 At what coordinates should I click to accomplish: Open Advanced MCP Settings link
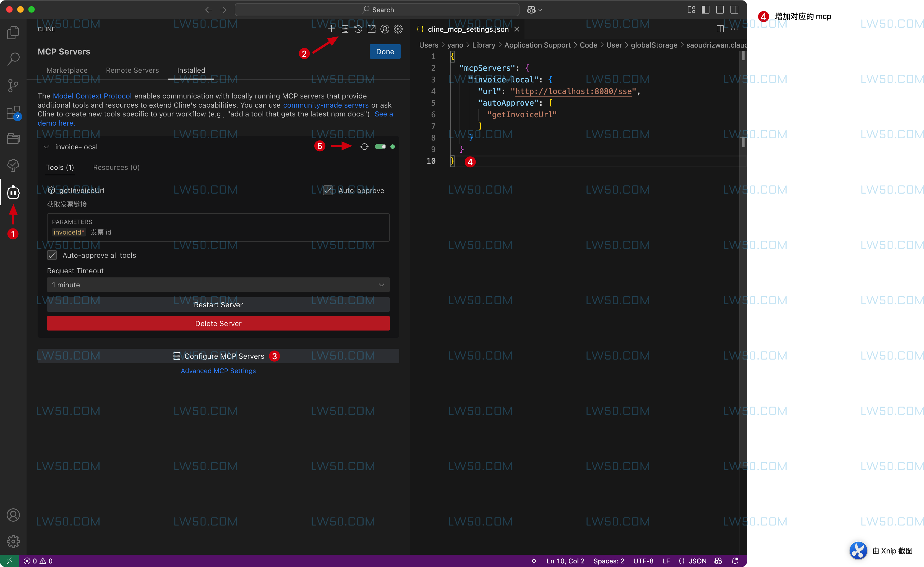coord(218,371)
